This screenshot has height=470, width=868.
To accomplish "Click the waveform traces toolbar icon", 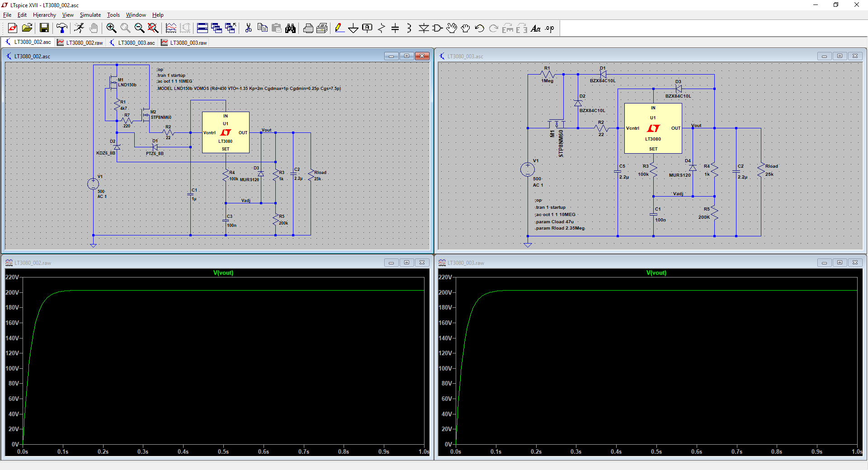I will (171, 28).
